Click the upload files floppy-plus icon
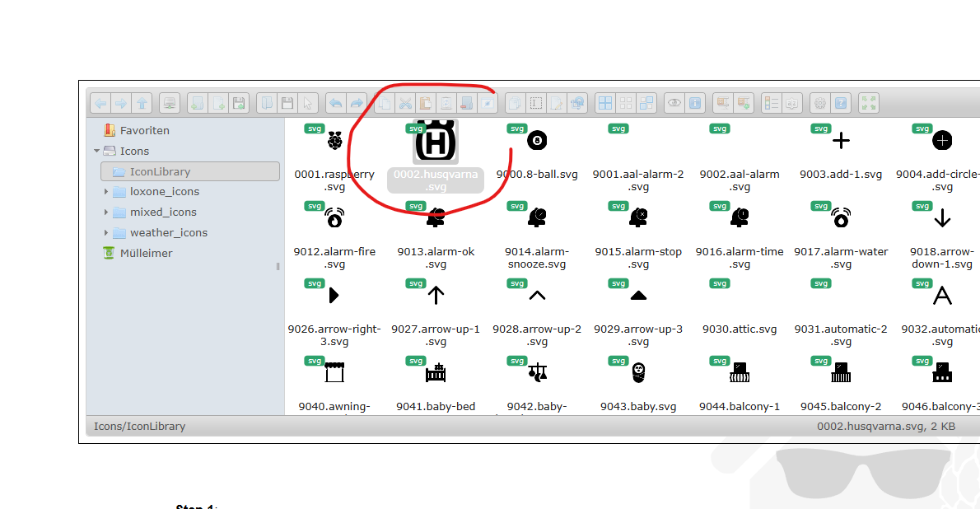Screen dimensions: 980x509 (239, 103)
